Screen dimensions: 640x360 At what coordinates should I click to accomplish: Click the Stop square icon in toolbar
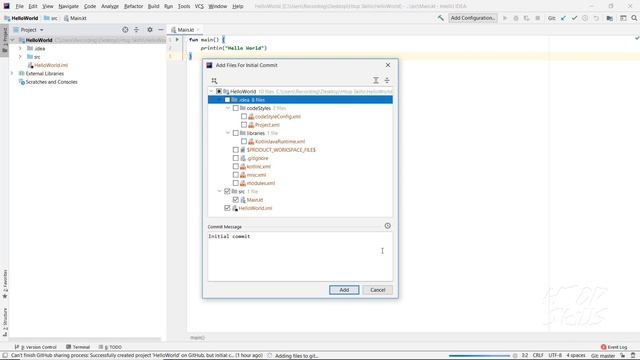pyautogui.click(x=538, y=18)
